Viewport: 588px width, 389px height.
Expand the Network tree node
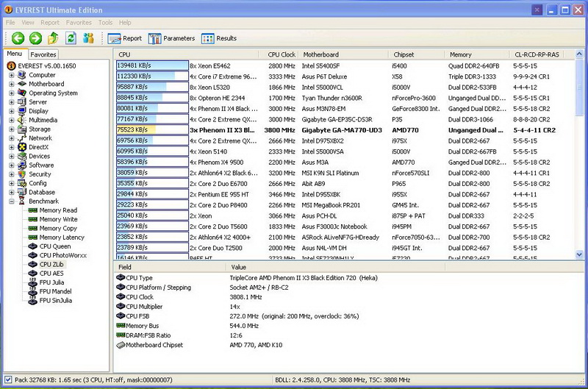11,138
